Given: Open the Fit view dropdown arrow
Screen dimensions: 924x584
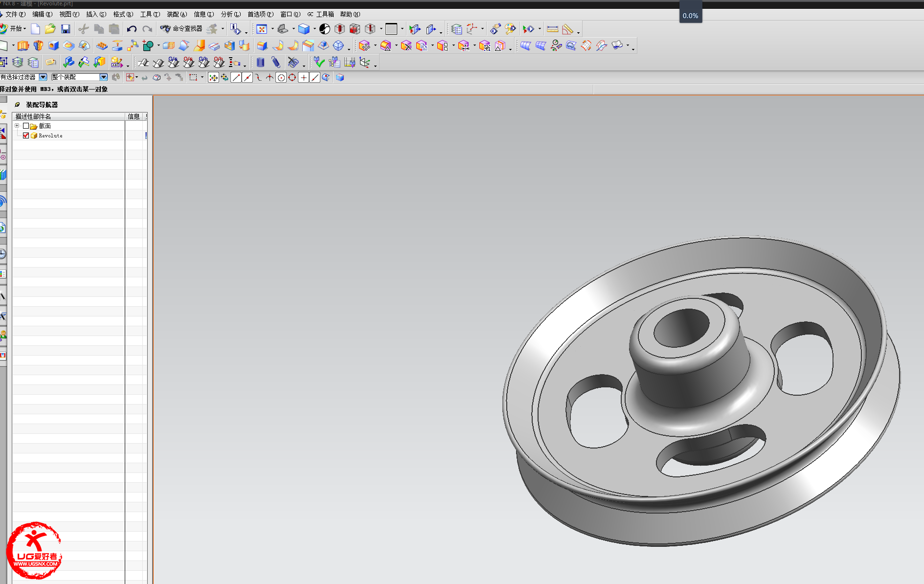Looking at the screenshot, I should (272, 29).
